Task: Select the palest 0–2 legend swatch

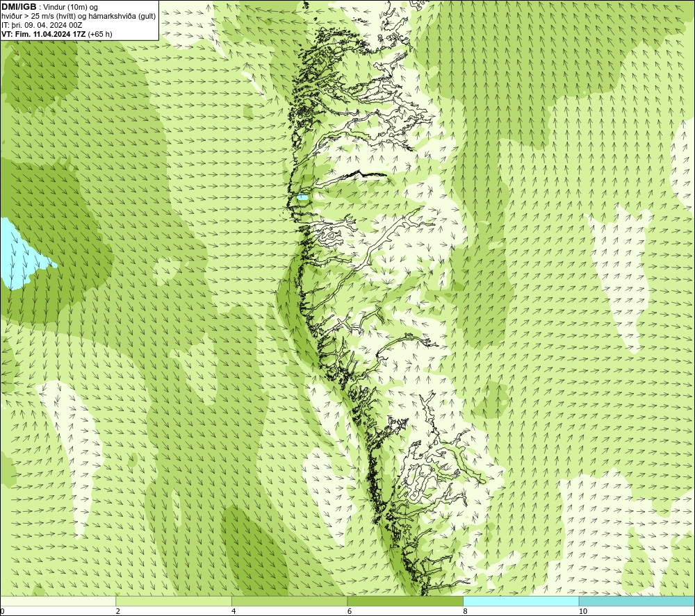Action: click(58, 601)
